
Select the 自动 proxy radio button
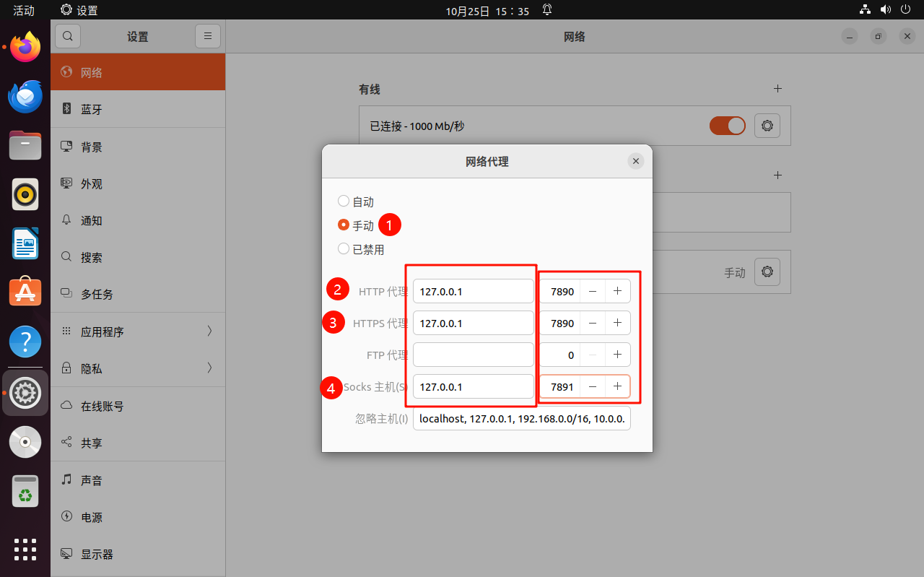(x=344, y=201)
